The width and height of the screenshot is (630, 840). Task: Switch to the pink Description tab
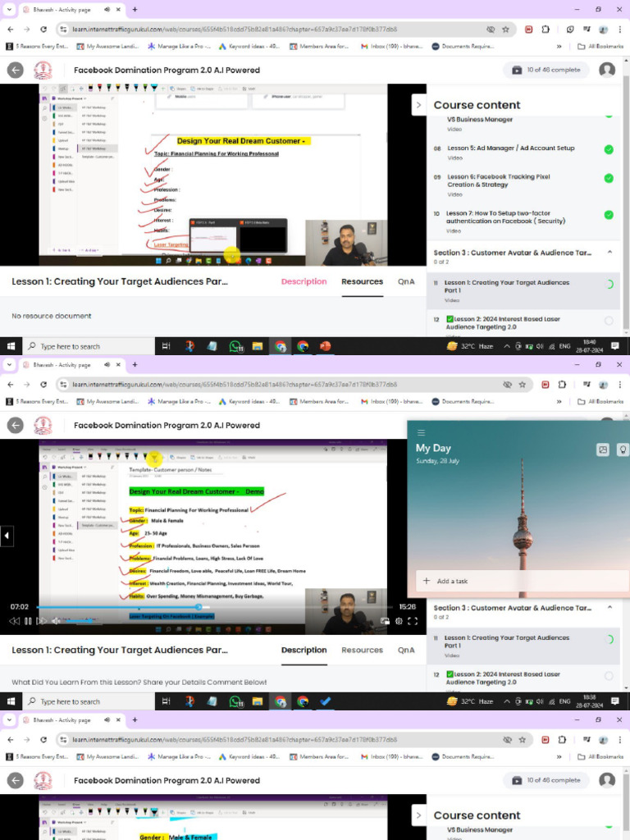(x=304, y=281)
